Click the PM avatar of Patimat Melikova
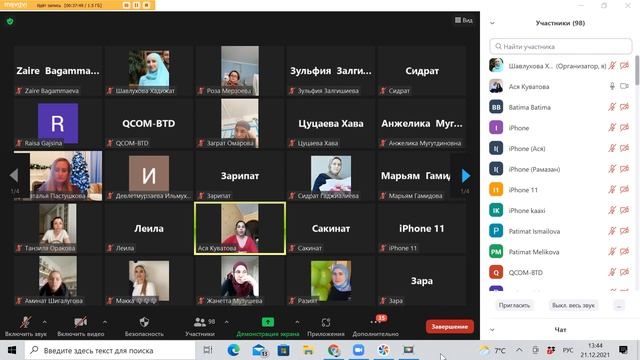The image size is (640, 360). pyautogui.click(x=496, y=252)
